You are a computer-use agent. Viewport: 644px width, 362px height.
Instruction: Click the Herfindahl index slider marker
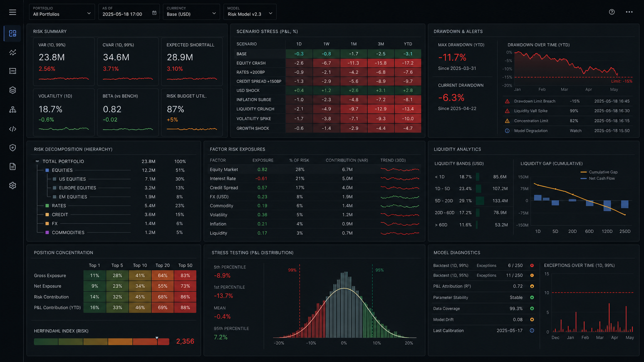157,338
